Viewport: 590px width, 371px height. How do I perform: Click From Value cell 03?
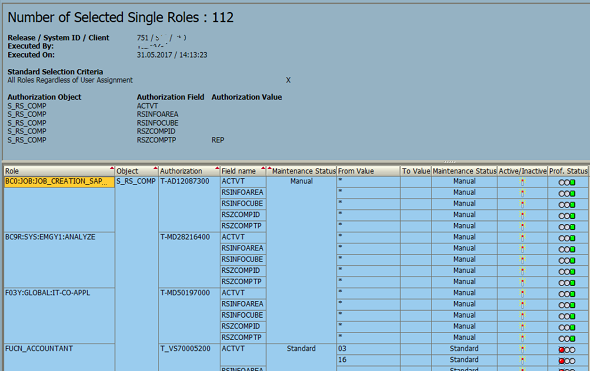(368, 348)
